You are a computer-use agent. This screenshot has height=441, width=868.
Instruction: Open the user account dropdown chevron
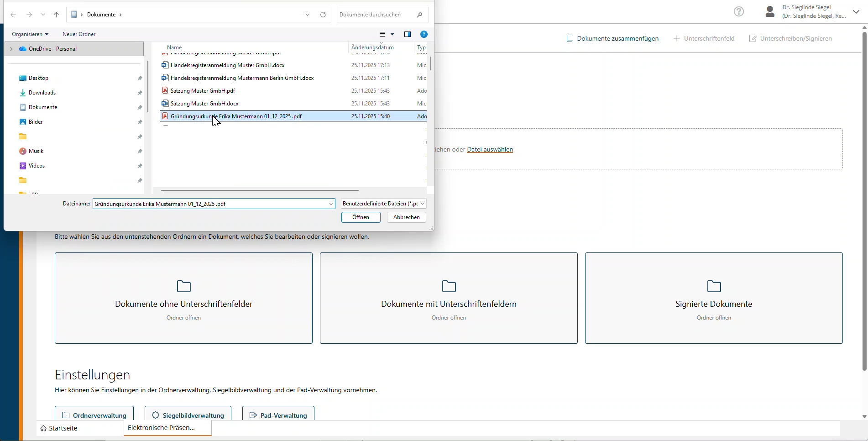(x=856, y=12)
